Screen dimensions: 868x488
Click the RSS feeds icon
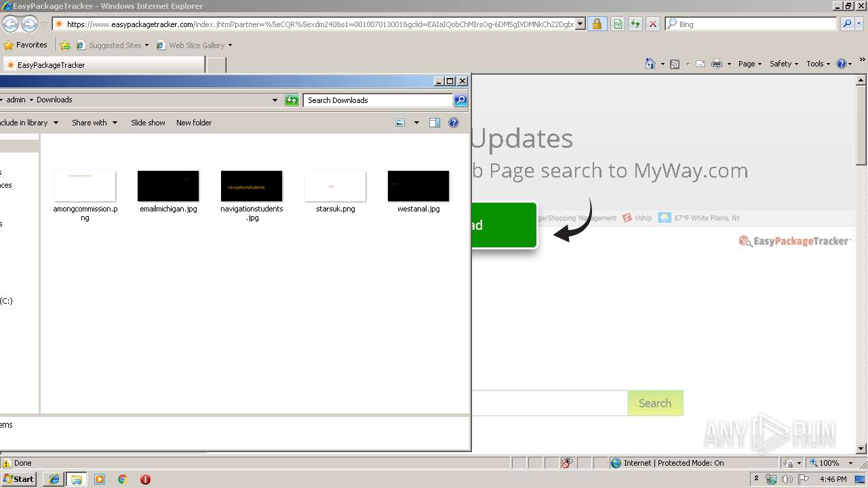point(675,64)
